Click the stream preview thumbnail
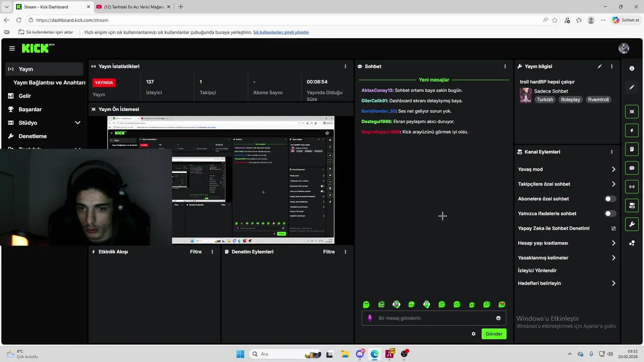 221,180
